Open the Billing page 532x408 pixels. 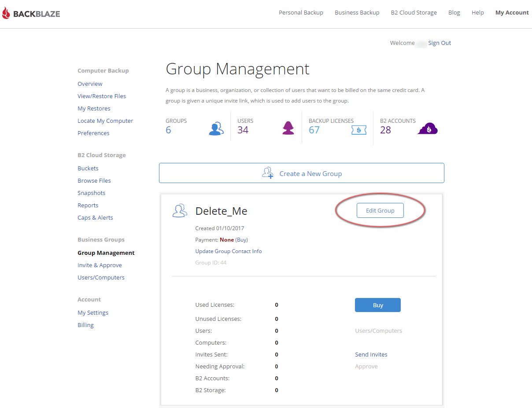coord(85,325)
